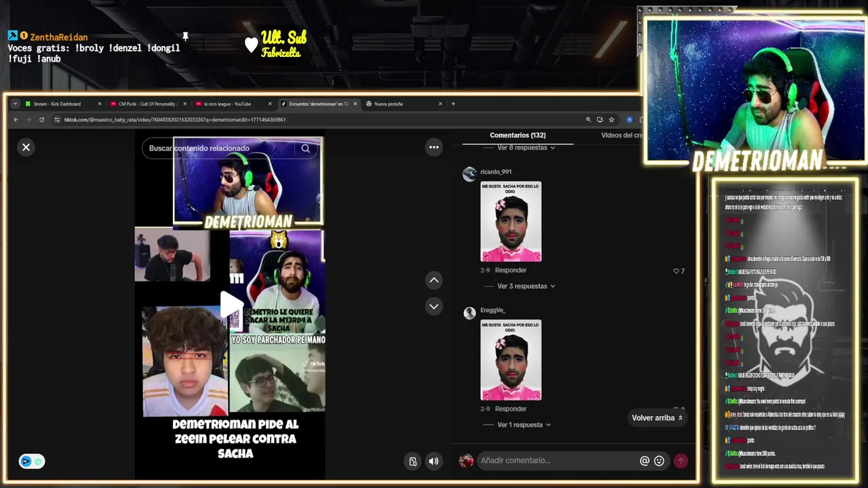Switch to 'la roro league - YouTube' tab

tap(232, 104)
